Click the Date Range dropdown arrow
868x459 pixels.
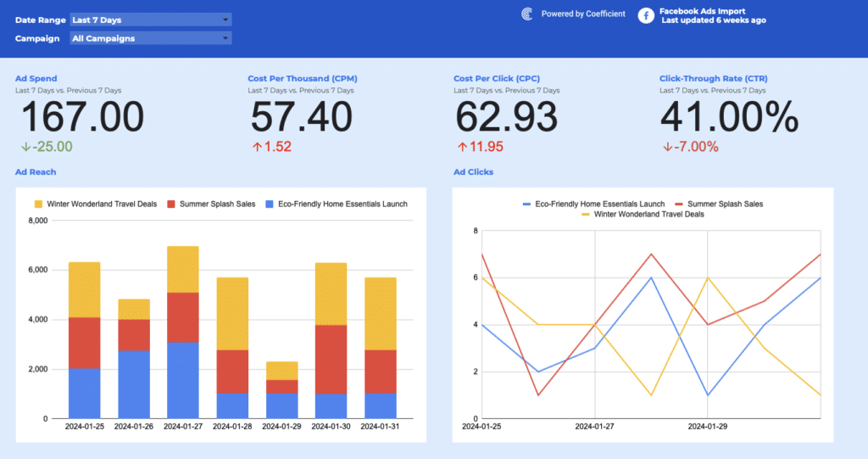[225, 20]
